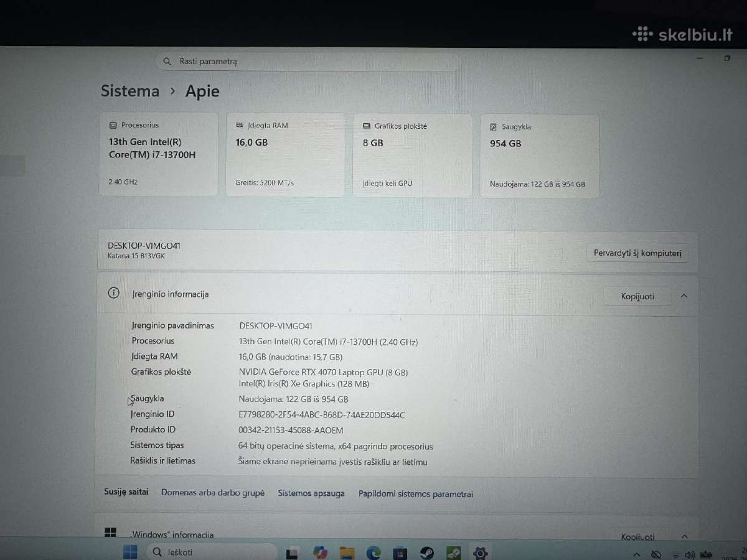Click the Produkto ID label

(x=153, y=429)
